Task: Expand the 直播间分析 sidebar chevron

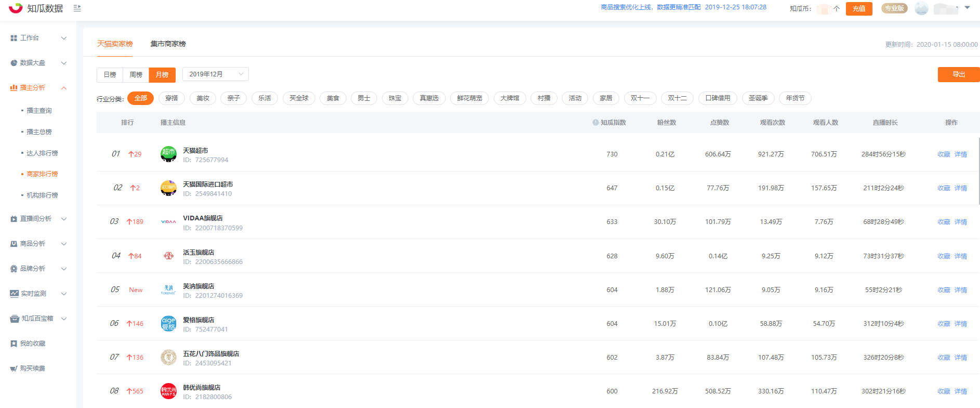Action: [64, 219]
